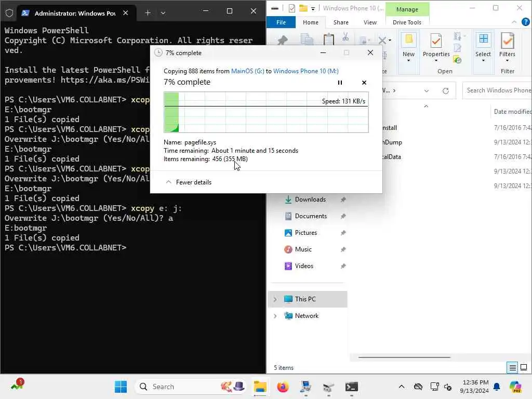Open File Explorer from taskbar
The height and width of the screenshot is (399, 532).
pyautogui.click(x=260, y=387)
